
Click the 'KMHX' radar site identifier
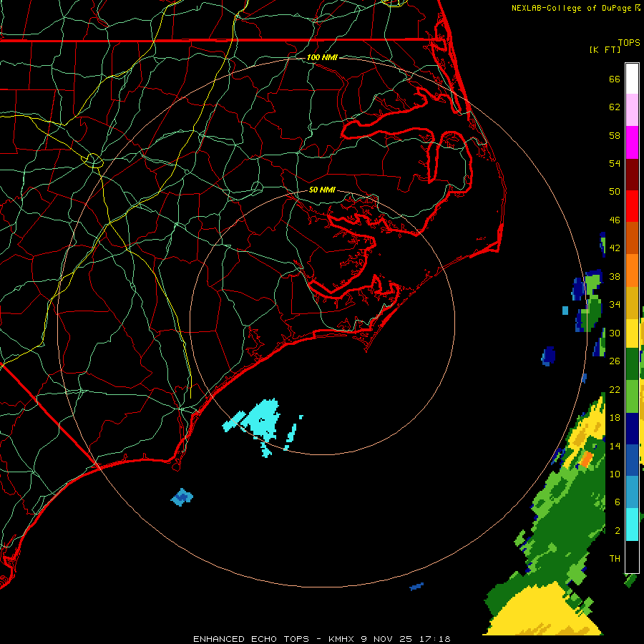point(341,639)
